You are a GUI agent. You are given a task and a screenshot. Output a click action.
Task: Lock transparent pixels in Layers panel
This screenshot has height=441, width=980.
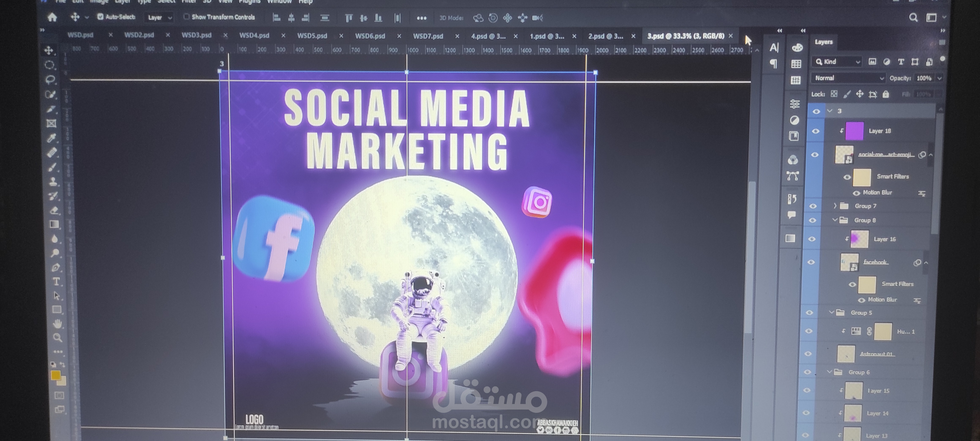tap(834, 94)
